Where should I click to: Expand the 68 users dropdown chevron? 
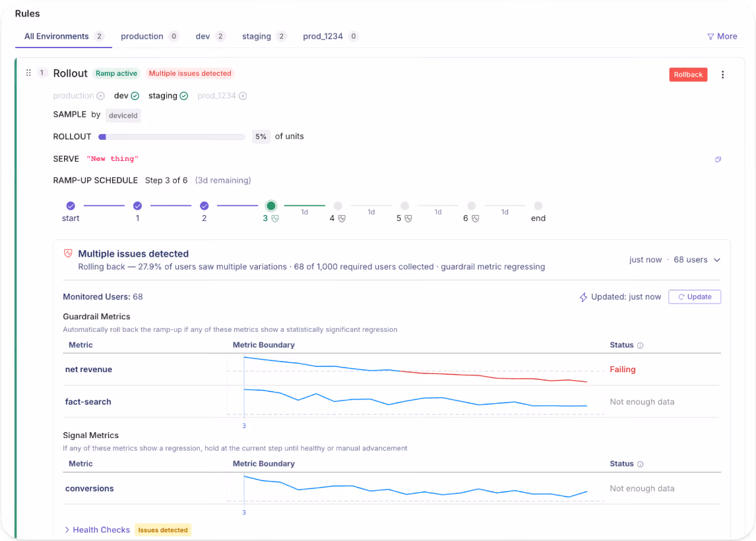tap(717, 260)
